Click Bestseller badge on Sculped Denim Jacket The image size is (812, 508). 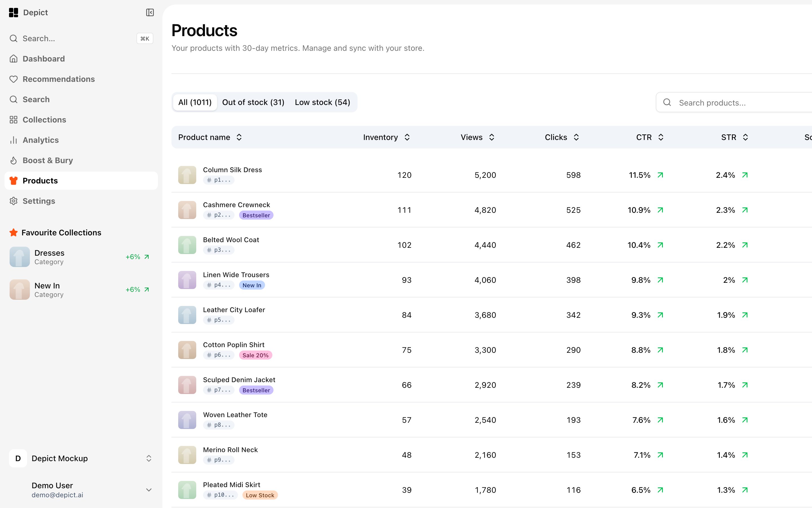coord(256,390)
